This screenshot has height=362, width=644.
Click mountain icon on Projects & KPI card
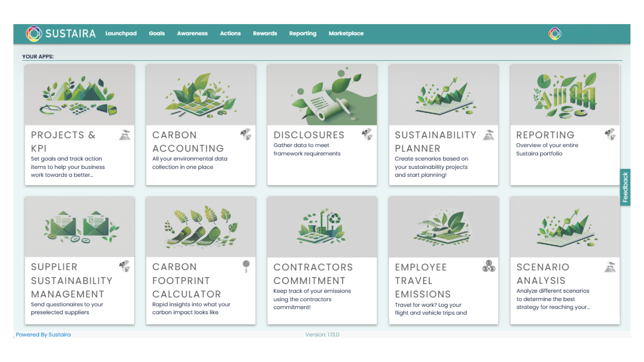tap(124, 135)
